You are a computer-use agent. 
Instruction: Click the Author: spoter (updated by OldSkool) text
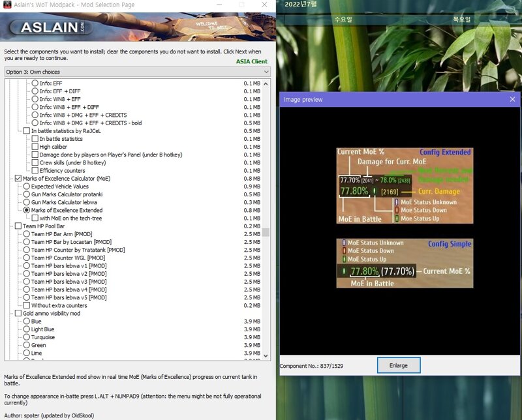pyautogui.click(x=49, y=415)
